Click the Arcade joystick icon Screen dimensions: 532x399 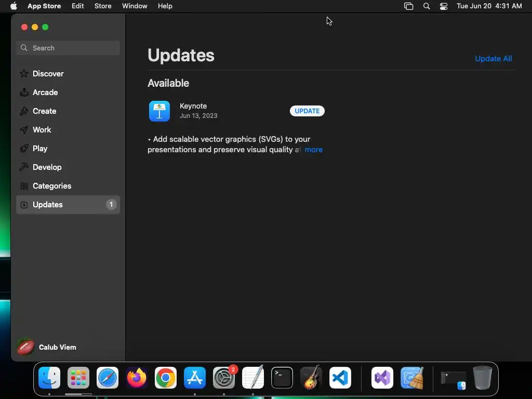click(24, 92)
